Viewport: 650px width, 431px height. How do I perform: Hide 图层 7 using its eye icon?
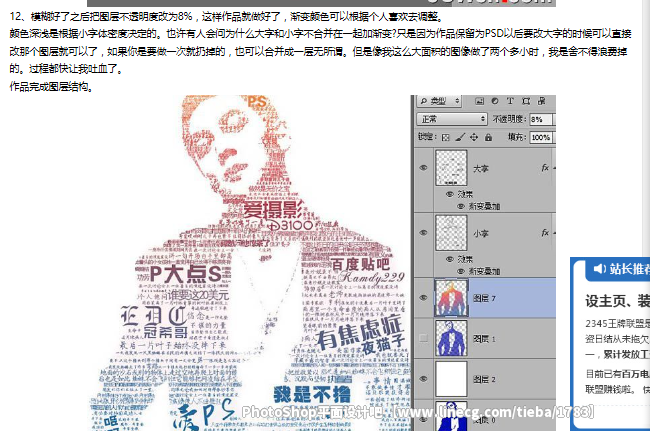tap(423, 298)
